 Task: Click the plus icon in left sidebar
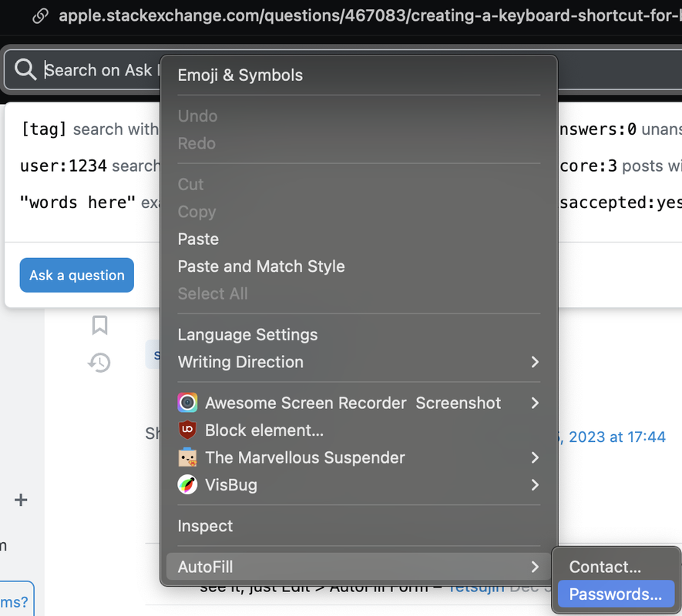(x=21, y=500)
